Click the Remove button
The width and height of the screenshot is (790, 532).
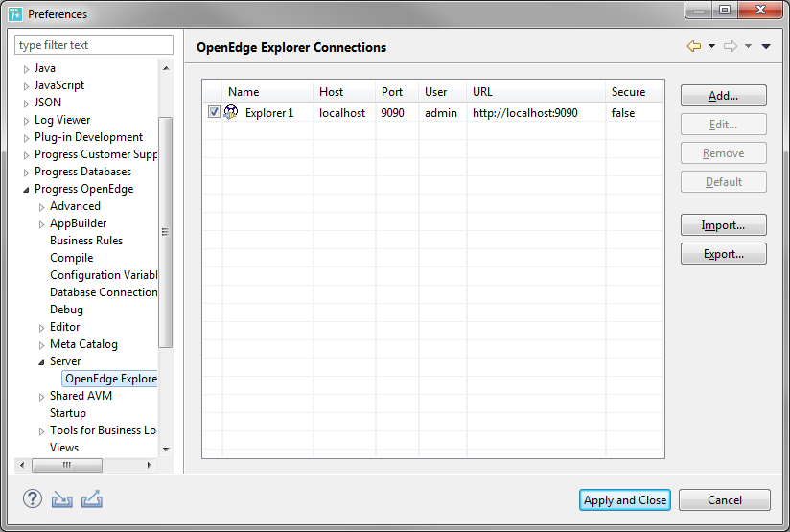724,153
